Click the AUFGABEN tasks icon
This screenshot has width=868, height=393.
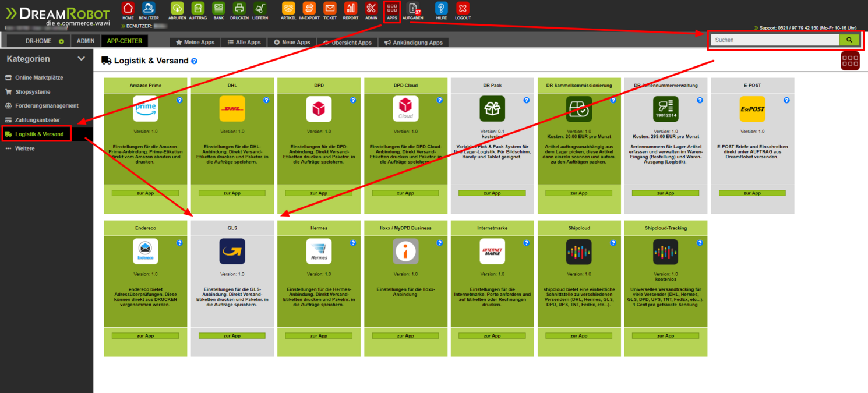412,8
